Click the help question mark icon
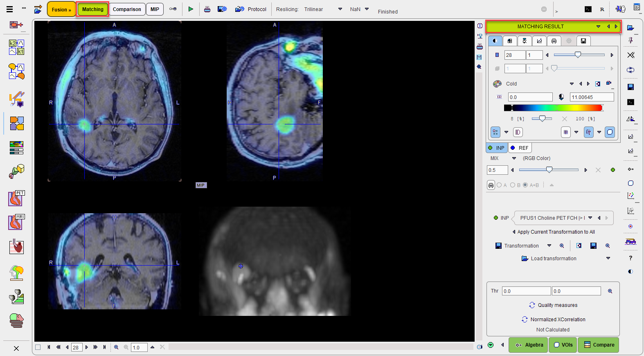 point(630,258)
